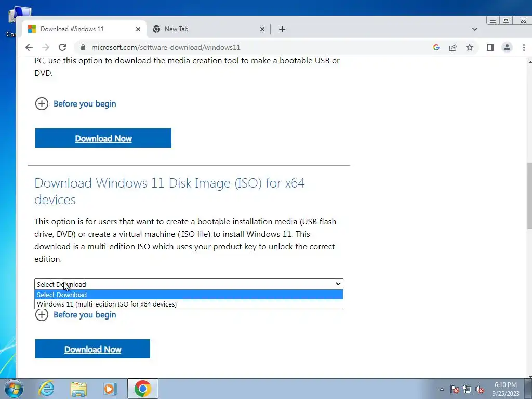532x399 pixels.
Task: Click the page vertical scrollbar thumb
Action: click(529, 196)
